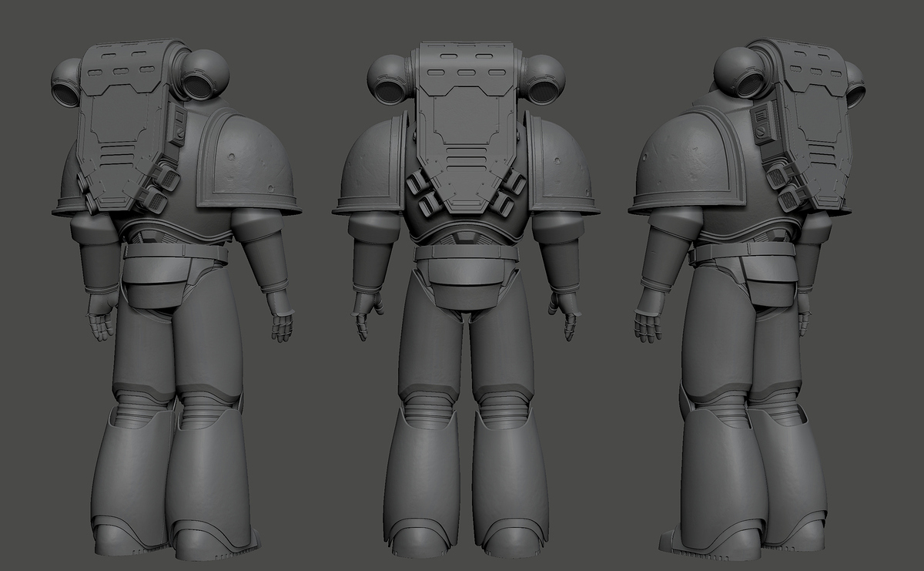Click the backpack on the center model
Viewport: 924px width, 571px height.
coord(466,129)
